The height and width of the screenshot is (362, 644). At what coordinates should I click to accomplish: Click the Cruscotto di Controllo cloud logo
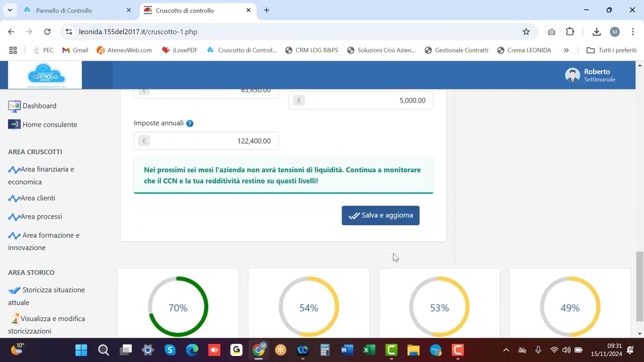point(45,75)
